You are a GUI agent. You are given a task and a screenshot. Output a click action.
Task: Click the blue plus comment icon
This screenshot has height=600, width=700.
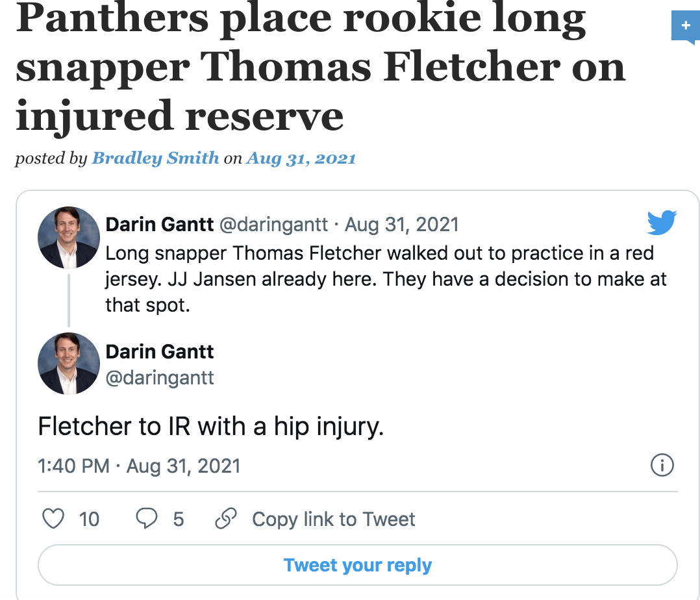coord(686,27)
